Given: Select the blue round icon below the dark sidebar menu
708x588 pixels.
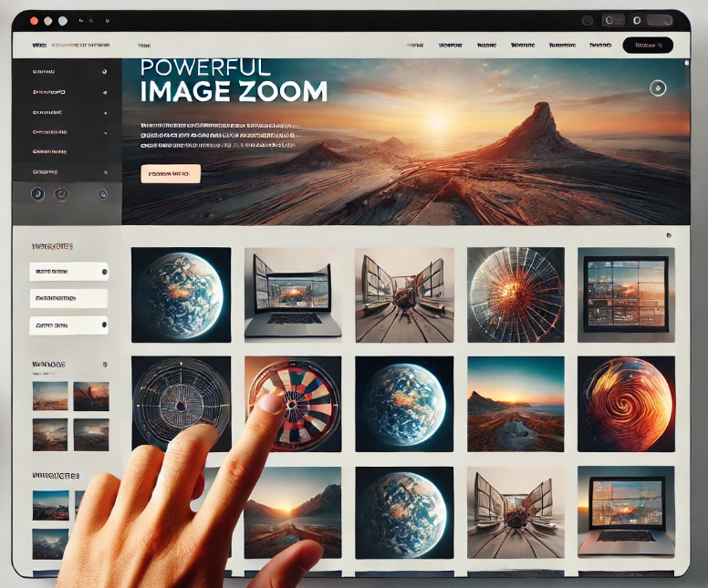Looking at the screenshot, I should point(38,194).
